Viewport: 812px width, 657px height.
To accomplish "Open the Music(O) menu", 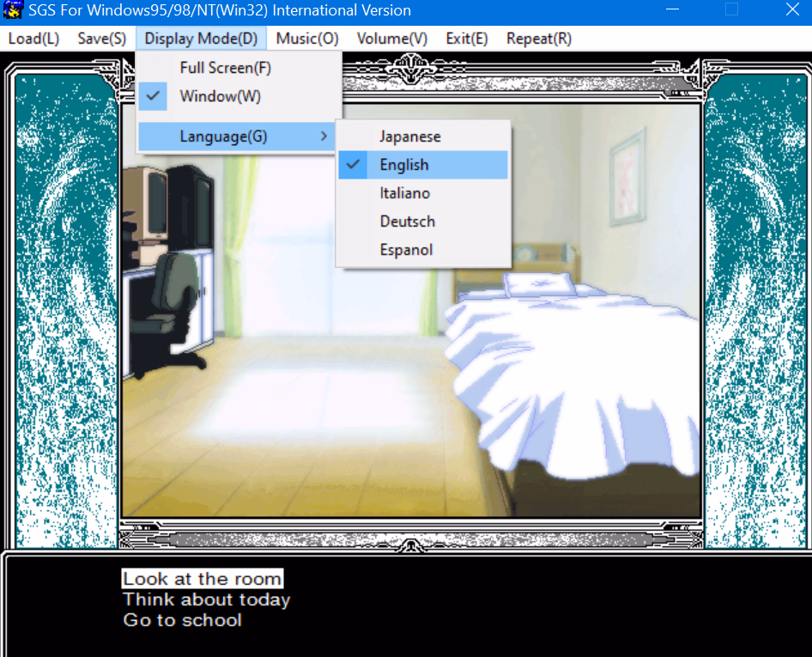I will tap(307, 39).
